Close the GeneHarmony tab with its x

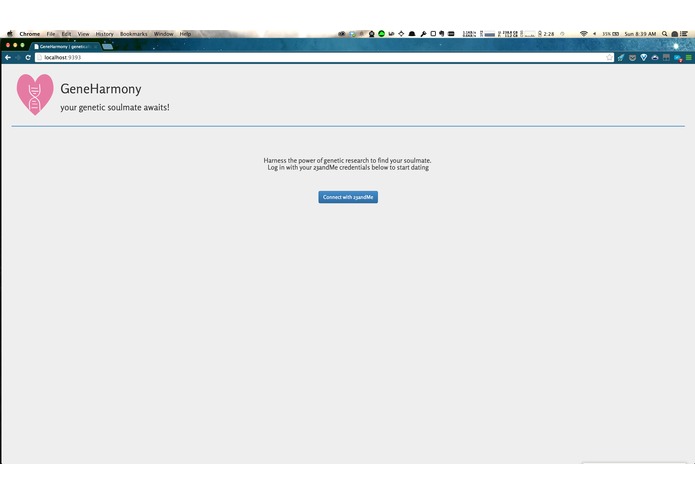click(x=95, y=47)
